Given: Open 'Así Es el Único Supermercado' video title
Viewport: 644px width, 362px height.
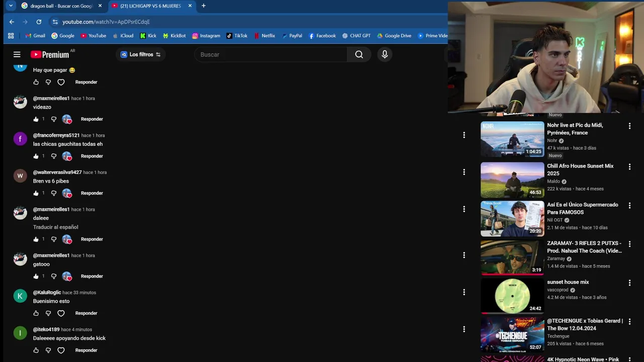Looking at the screenshot, I should (583, 209).
